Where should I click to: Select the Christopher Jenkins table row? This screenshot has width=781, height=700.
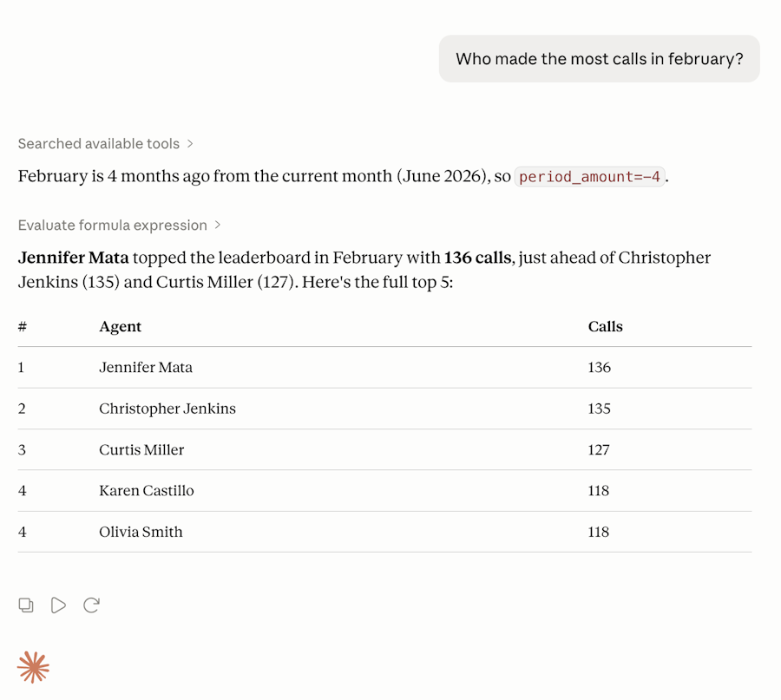384,409
